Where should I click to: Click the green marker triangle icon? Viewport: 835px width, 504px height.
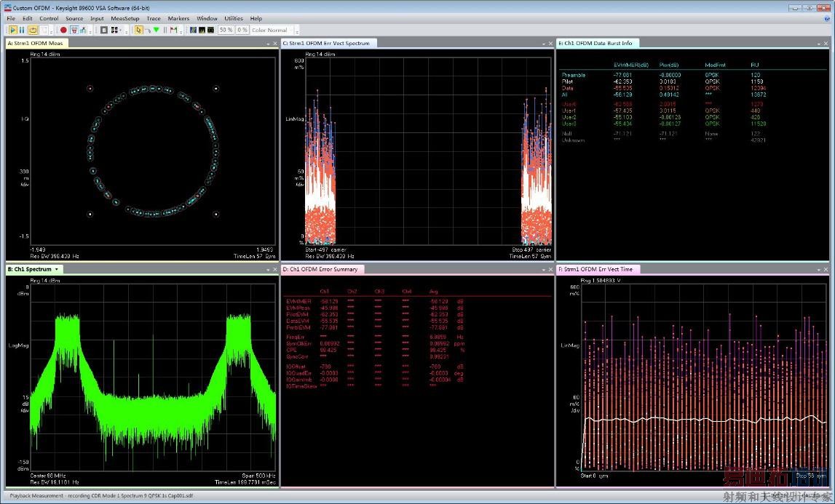point(156,30)
